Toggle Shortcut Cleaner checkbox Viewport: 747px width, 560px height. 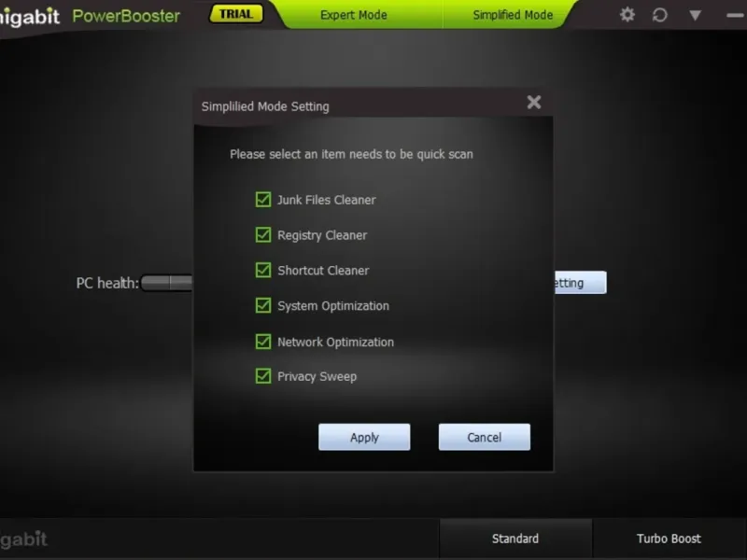pos(263,270)
